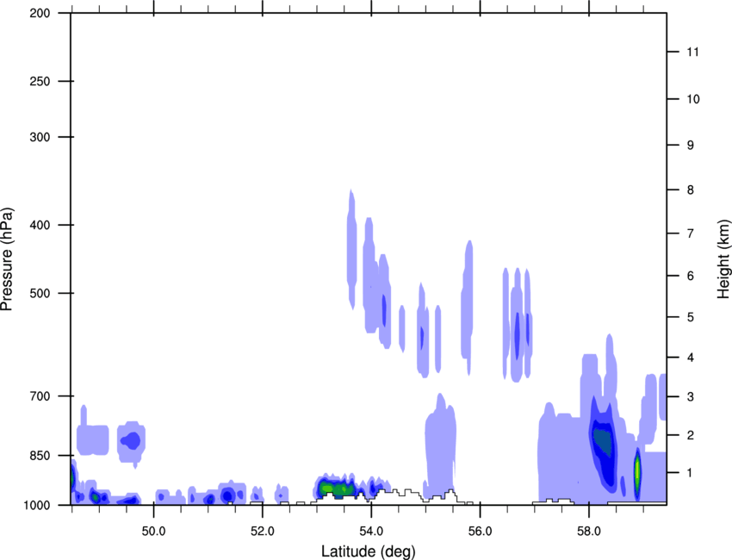Pick the 7 km height label

click(691, 233)
